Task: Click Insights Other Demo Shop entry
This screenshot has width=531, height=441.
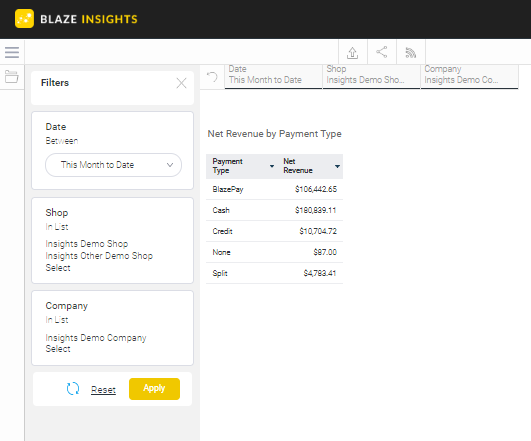Action: (99, 256)
